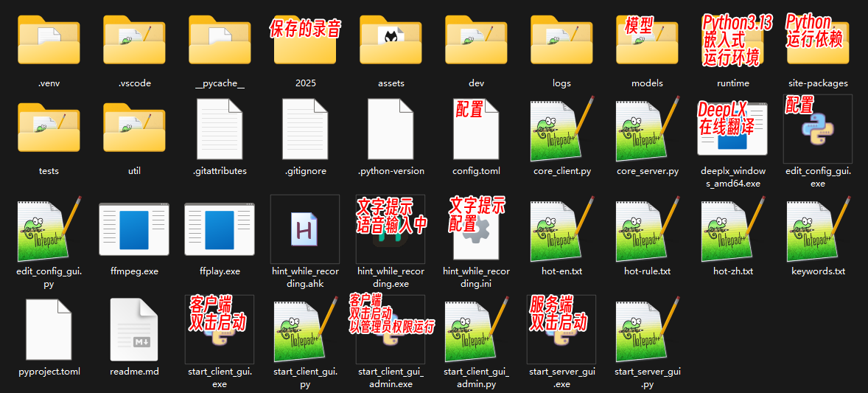
Task: Click the ".gitignore" file name
Action: [305, 171]
